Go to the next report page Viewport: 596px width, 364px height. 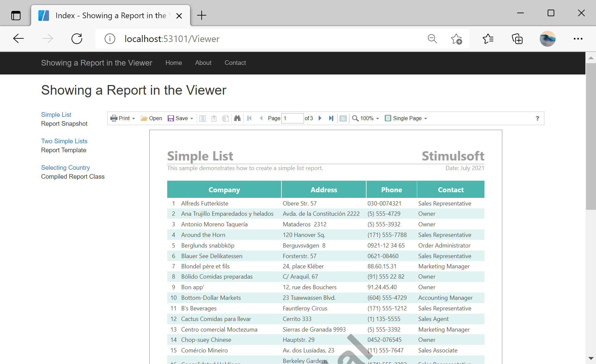[x=320, y=118]
